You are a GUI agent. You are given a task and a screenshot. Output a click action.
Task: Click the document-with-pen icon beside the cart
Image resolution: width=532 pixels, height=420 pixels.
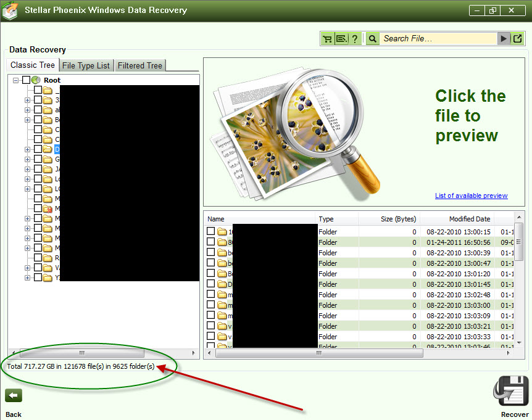(x=341, y=39)
